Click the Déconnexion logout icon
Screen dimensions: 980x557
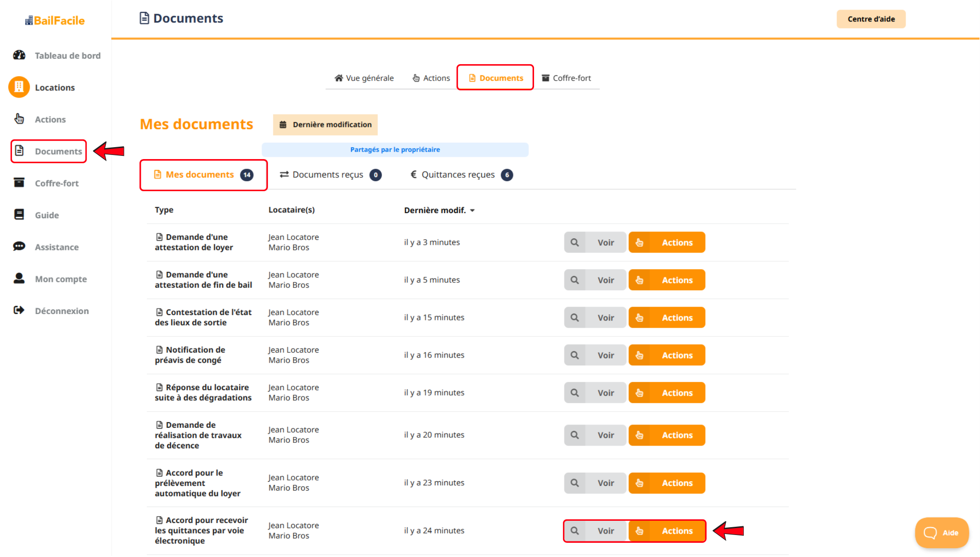click(19, 310)
